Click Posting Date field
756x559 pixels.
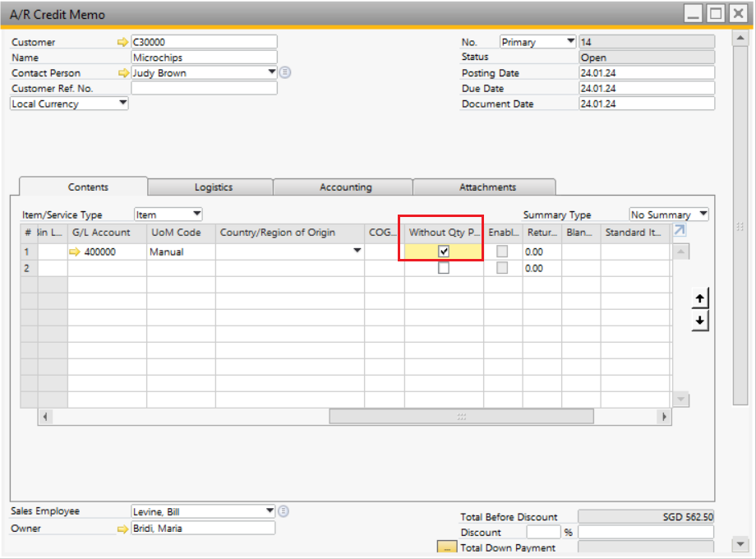[x=647, y=73]
